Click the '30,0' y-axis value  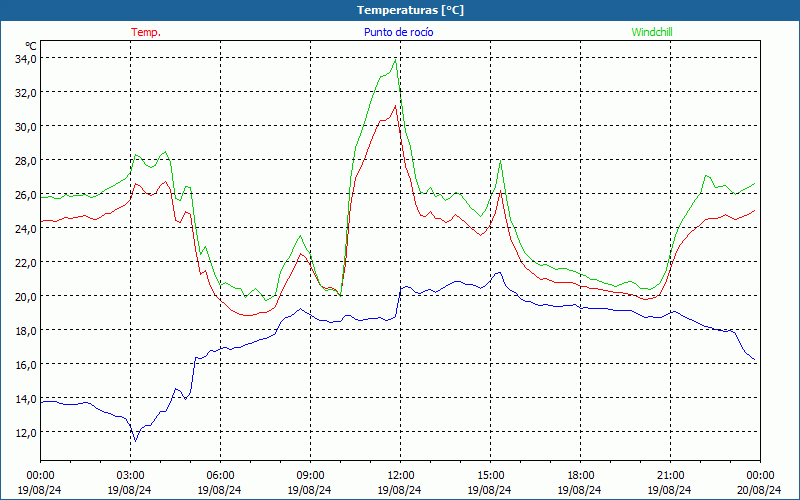click(26, 127)
